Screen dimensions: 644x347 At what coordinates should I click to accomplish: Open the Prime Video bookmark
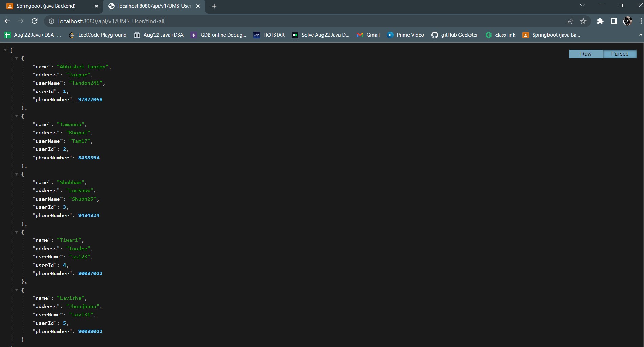click(405, 35)
